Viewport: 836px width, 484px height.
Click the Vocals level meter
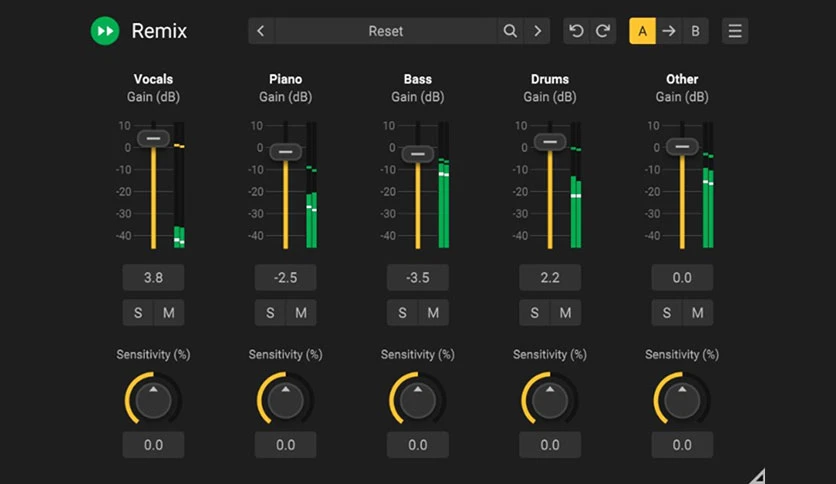click(179, 185)
